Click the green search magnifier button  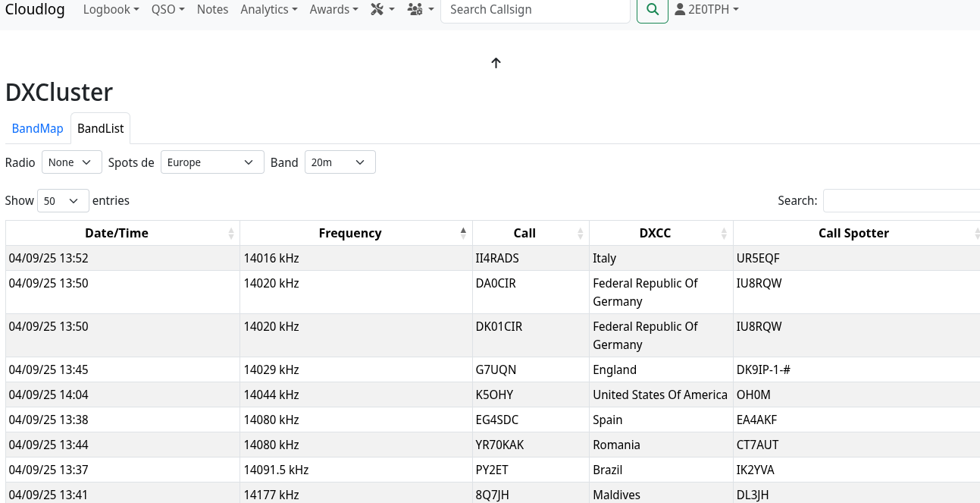coord(652,10)
